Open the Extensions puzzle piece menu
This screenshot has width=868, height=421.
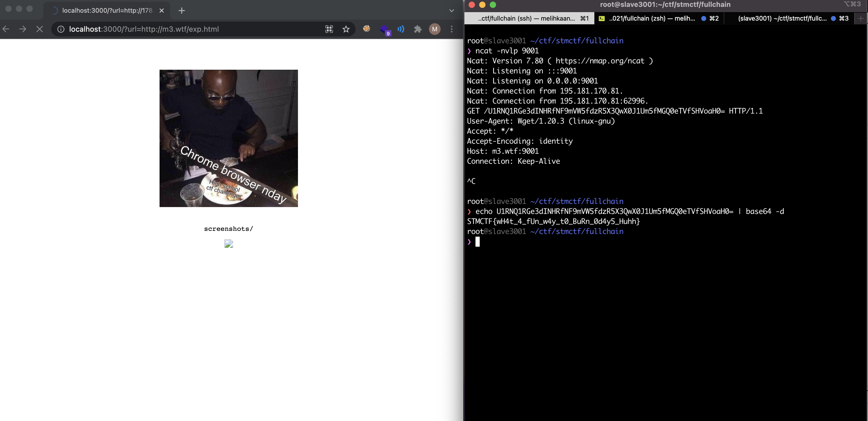[x=418, y=29]
